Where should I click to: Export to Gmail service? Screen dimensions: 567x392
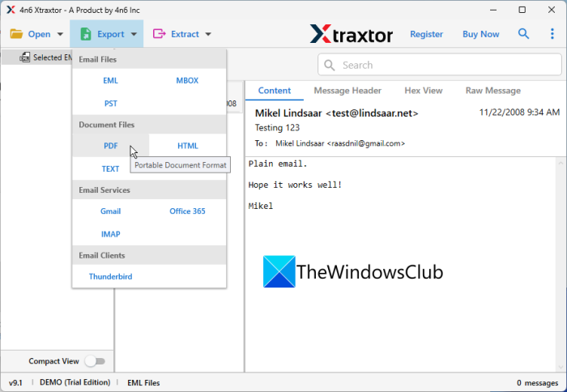(110, 211)
